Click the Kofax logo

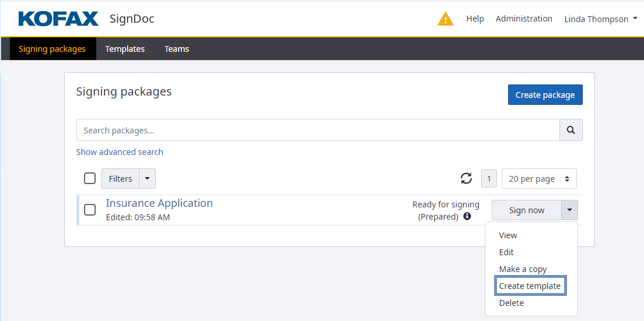click(58, 19)
